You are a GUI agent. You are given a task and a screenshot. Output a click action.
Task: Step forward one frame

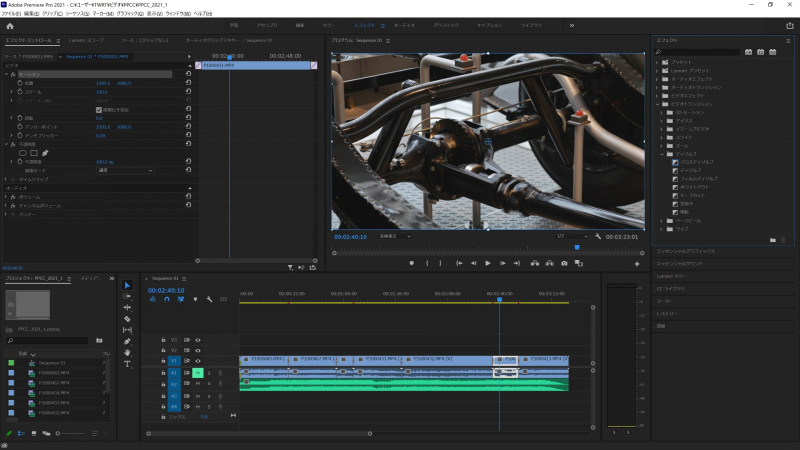coord(503,263)
